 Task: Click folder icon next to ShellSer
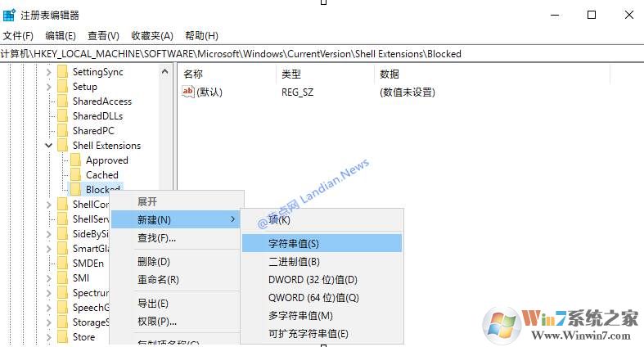click(63, 219)
